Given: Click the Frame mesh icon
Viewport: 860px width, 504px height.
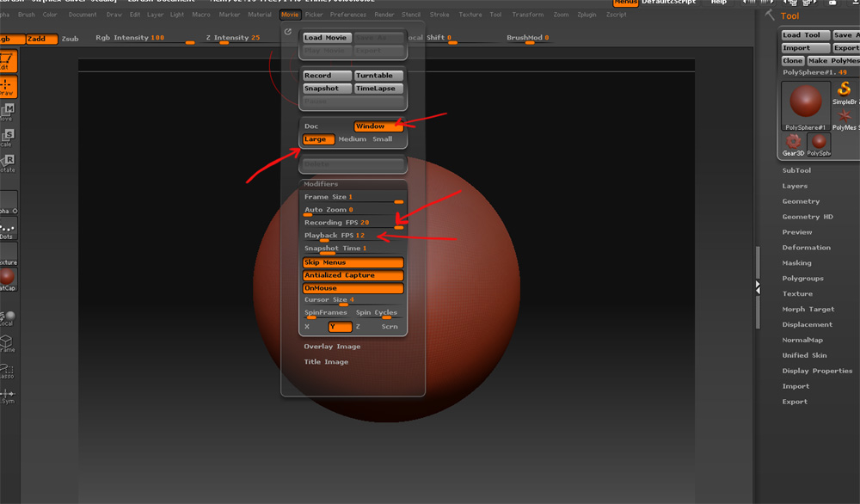Looking at the screenshot, I should click(7, 344).
